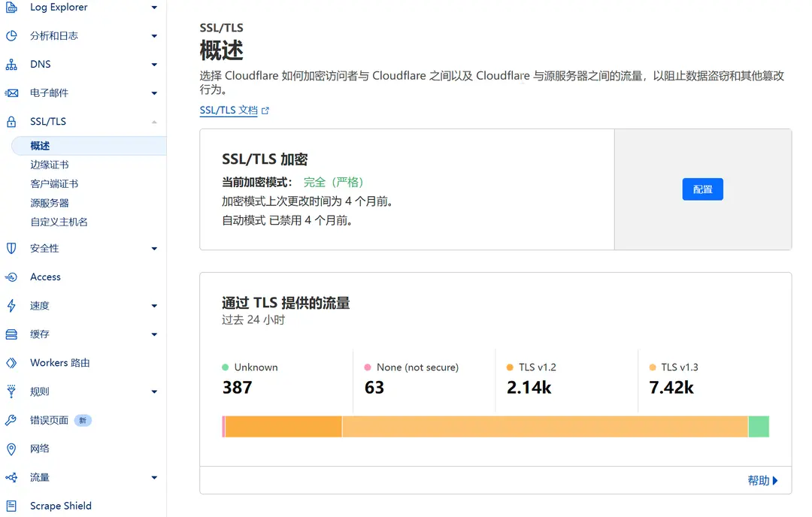This screenshot has width=812, height=517.
Task: Expand the 规则 dropdown
Action: coord(154,391)
